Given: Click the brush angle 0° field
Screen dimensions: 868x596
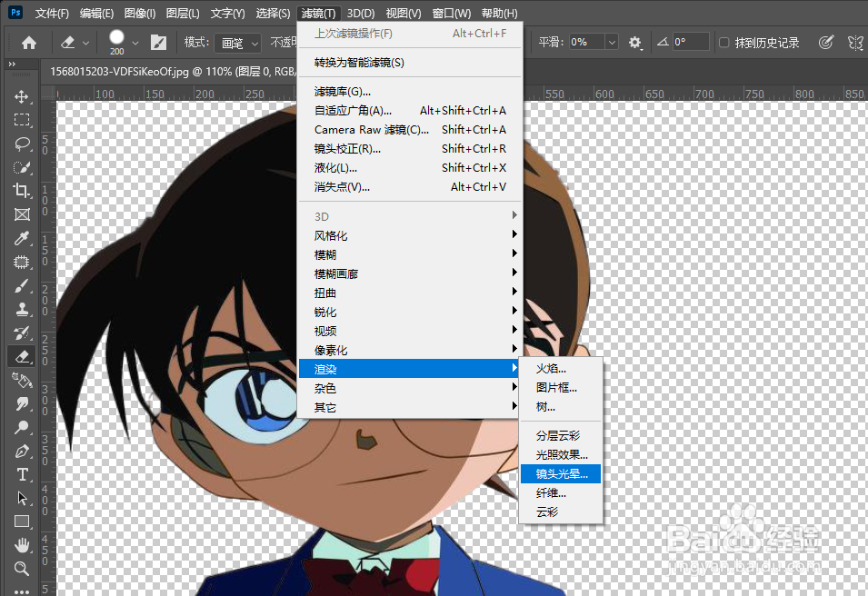Looking at the screenshot, I should 690,42.
